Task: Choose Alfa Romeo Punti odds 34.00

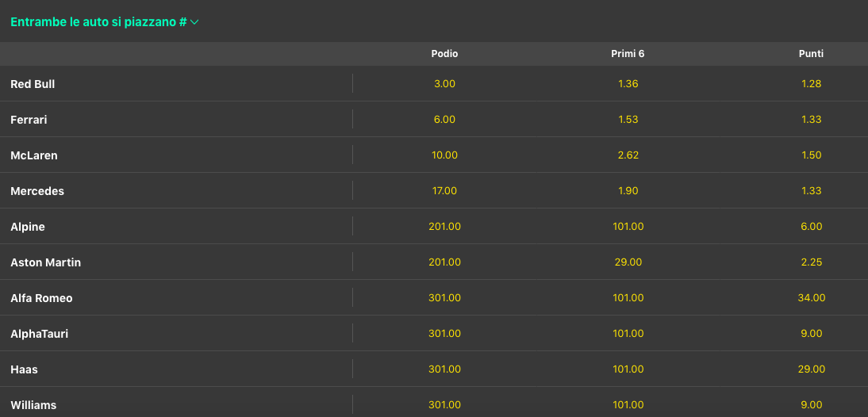Action: point(811,298)
